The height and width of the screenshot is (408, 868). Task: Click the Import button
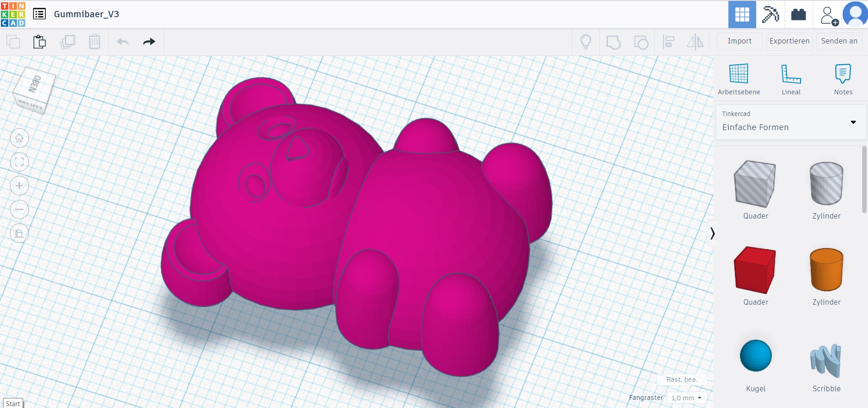[739, 41]
